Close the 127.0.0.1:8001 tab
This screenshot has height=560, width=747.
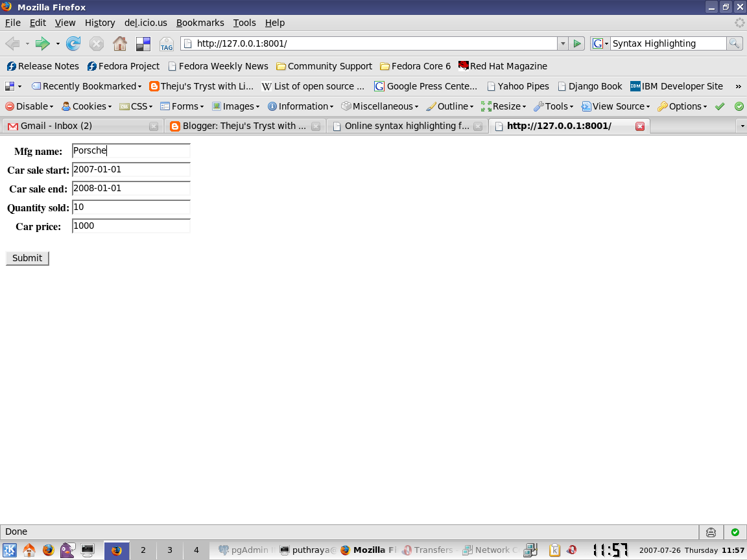click(640, 126)
